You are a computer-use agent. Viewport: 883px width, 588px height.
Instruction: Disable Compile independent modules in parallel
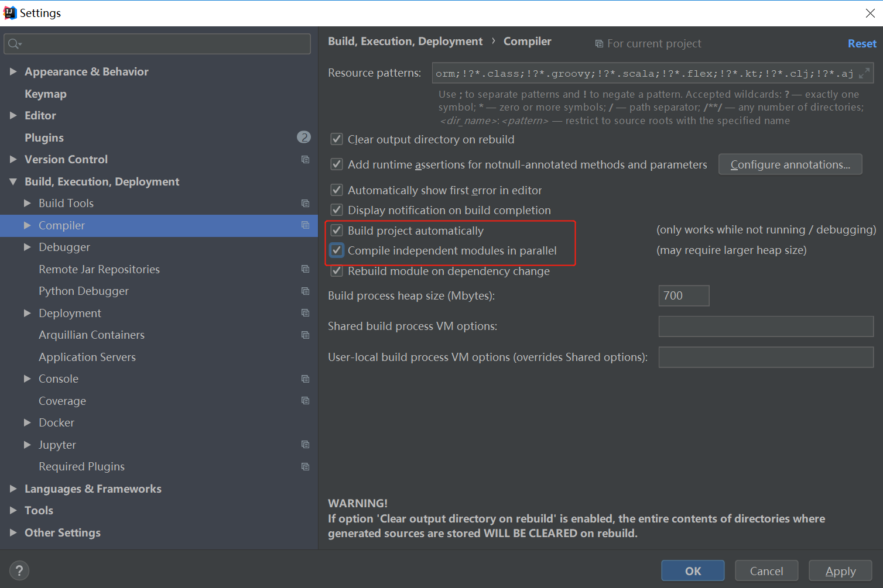(337, 250)
